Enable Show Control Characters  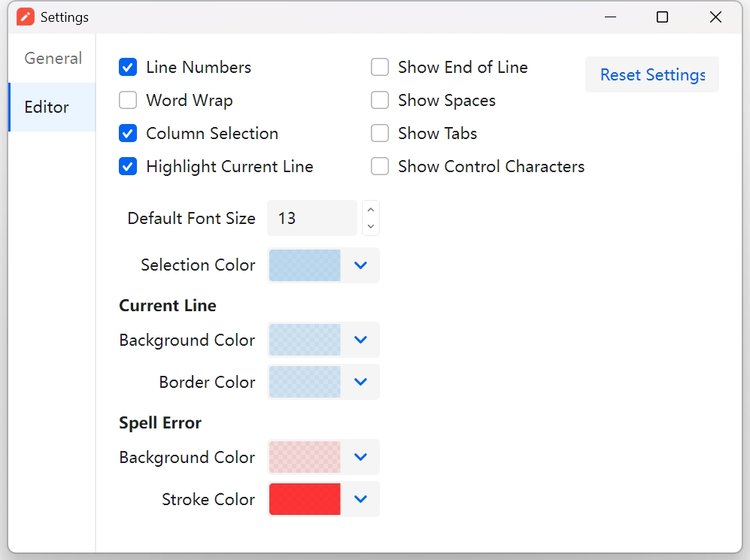click(380, 166)
